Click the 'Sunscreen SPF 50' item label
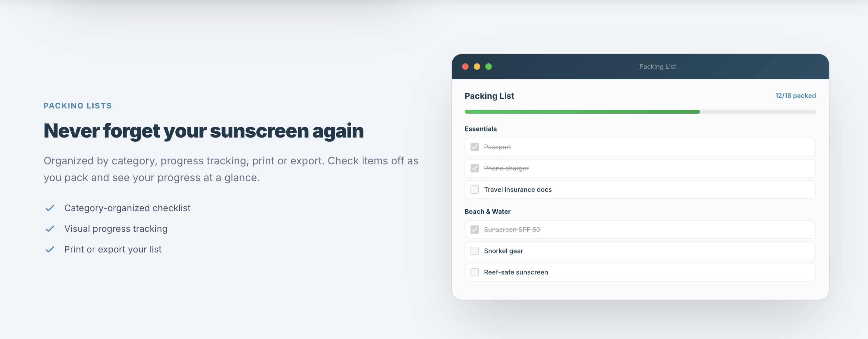This screenshot has height=339, width=868. (x=512, y=230)
